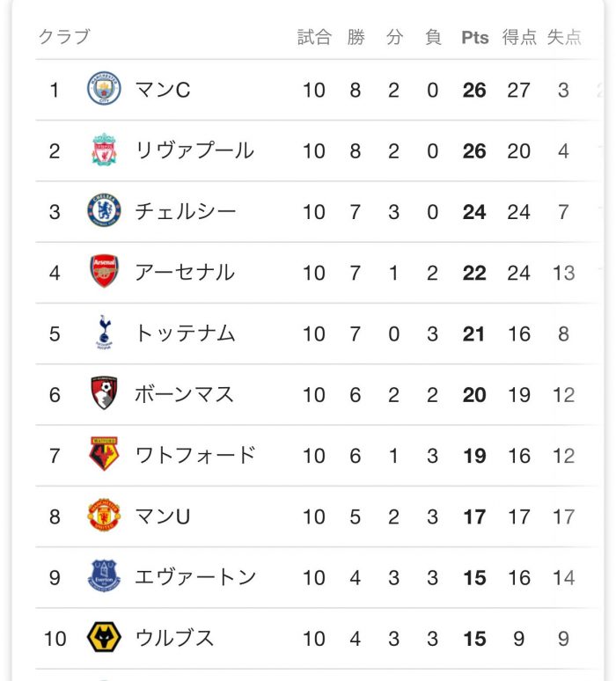616x681 pixels.
Task: Click the 試合 column header
Action: [x=314, y=37]
